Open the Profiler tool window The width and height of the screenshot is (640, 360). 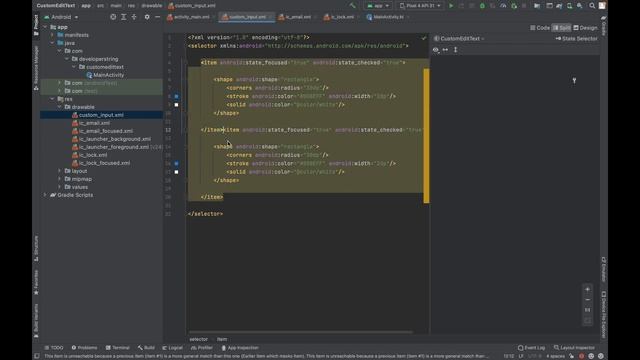(x=202, y=348)
